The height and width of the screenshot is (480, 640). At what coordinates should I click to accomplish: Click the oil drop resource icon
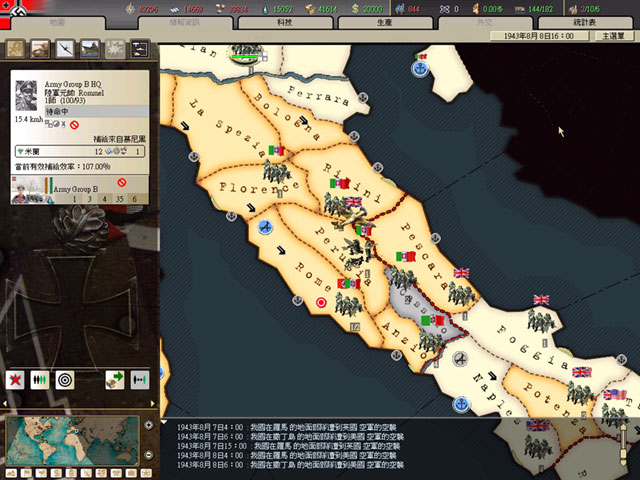pyautogui.click(x=265, y=9)
